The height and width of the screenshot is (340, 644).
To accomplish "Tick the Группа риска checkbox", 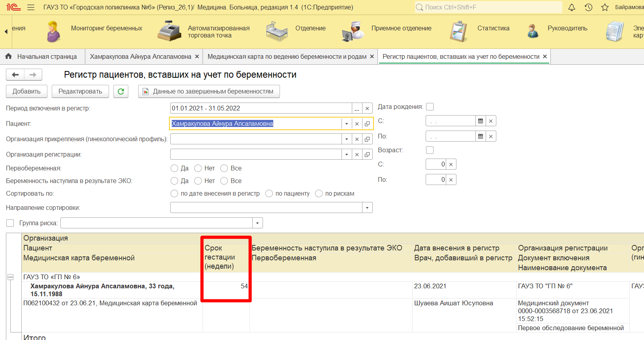I will click(x=10, y=223).
